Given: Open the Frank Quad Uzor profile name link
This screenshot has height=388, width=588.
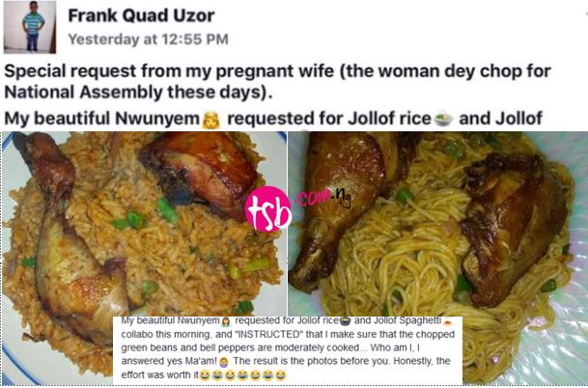Looking at the screenshot, I should 141,15.
